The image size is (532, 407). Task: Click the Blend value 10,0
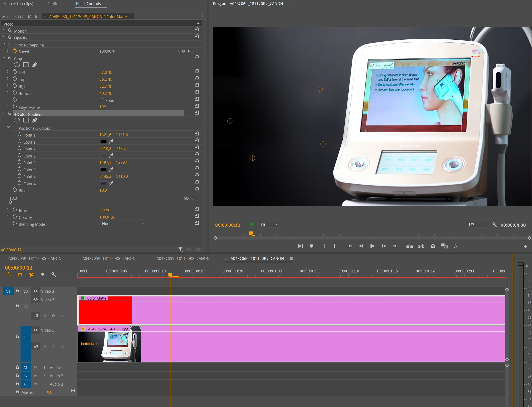click(x=103, y=190)
